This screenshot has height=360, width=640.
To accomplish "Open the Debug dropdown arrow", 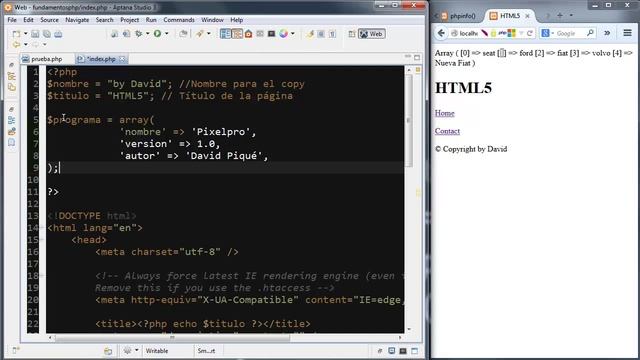I will 147,34.
